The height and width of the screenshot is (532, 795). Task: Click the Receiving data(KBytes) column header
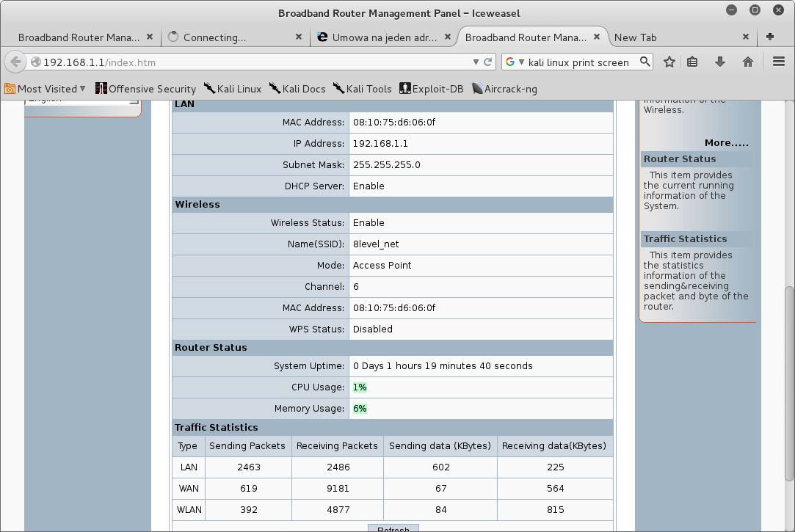[x=553, y=446]
